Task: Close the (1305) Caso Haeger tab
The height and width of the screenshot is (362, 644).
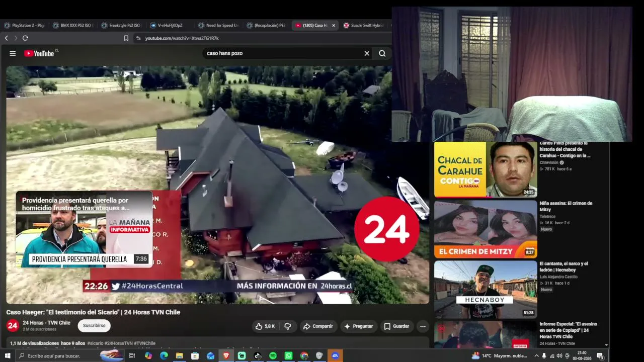Action: pyautogui.click(x=333, y=25)
